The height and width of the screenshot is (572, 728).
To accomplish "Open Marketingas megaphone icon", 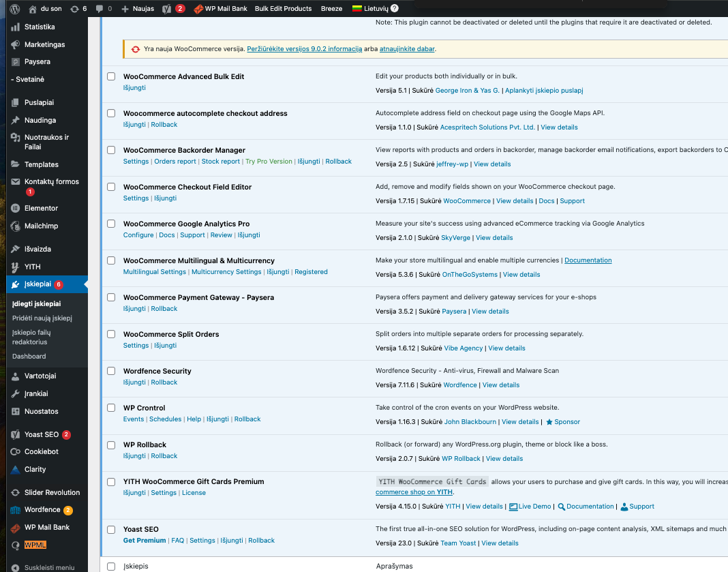I will pyautogui.click(x=15, y=44).
